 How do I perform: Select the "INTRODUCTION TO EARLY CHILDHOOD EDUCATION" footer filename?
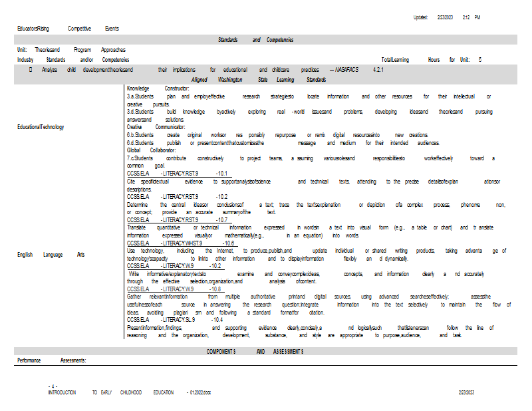130,392
